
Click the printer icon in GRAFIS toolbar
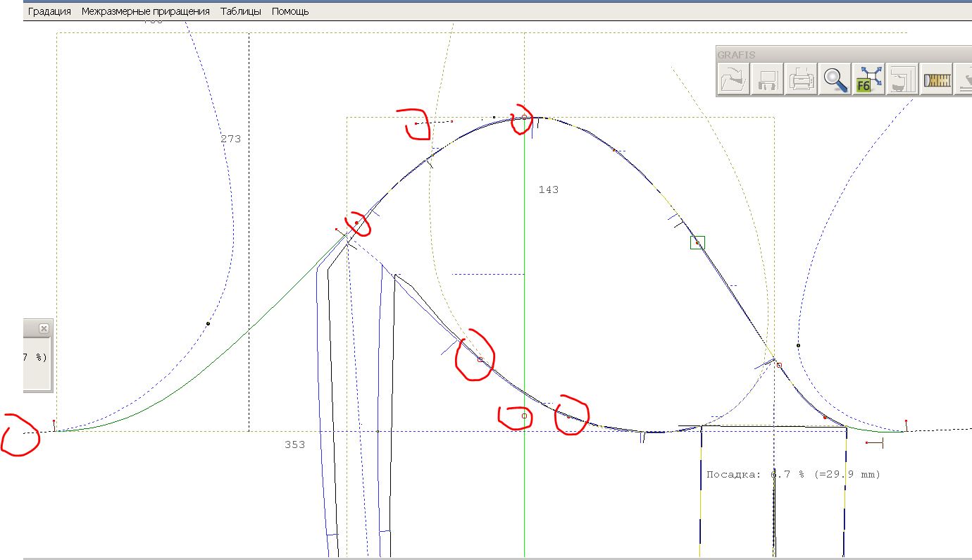802,79
